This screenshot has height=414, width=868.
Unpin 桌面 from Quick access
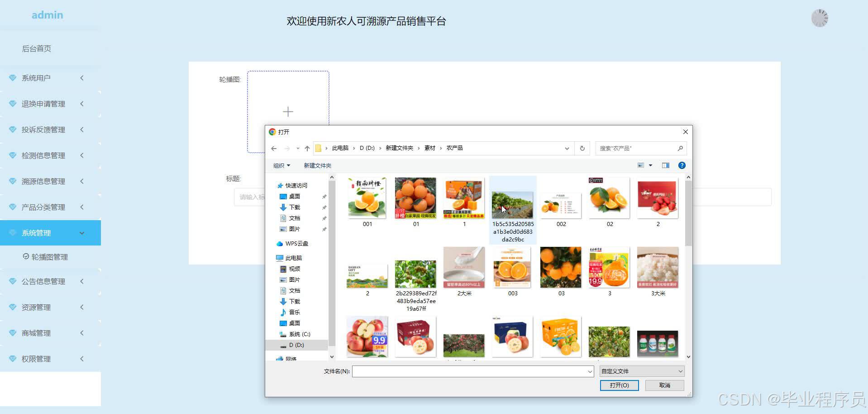point(324,197)
